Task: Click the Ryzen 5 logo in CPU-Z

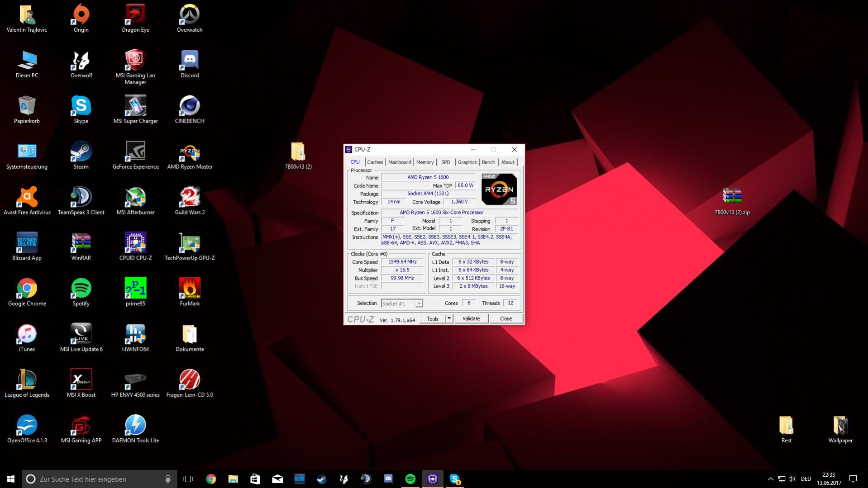Action: (499, 190)
